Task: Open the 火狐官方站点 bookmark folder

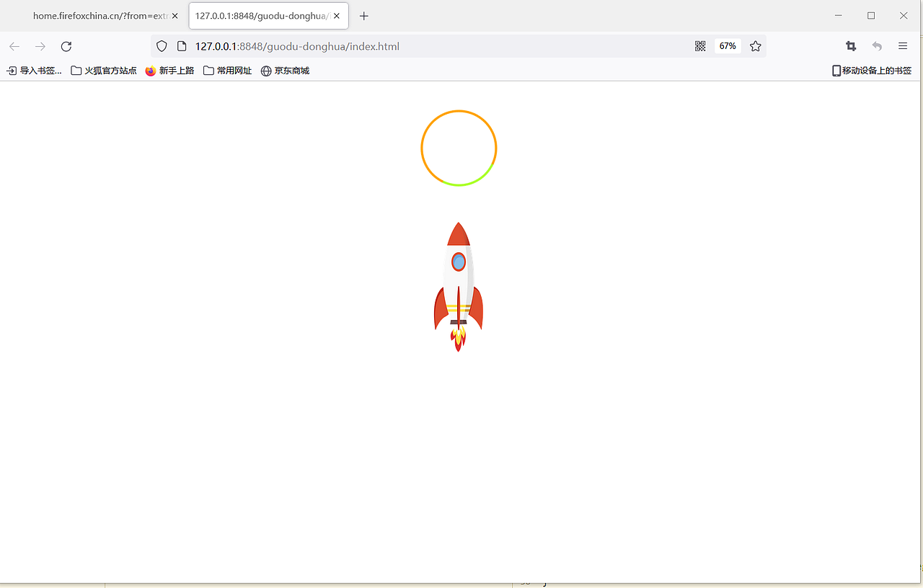Action: tap(104, 71)
